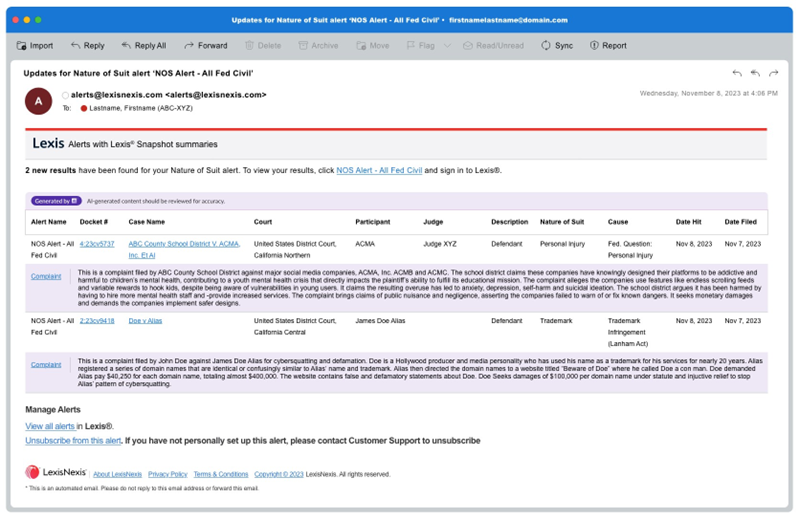Click the 'Judge XYZ' cell
The width and height of the screenshot is (799, 520).
(x=440, y=244)
